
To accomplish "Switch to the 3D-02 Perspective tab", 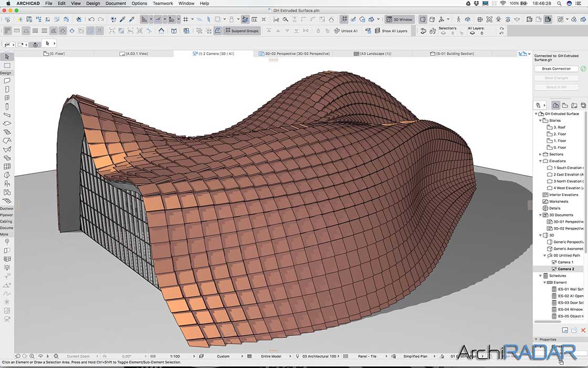I will 294,53.
